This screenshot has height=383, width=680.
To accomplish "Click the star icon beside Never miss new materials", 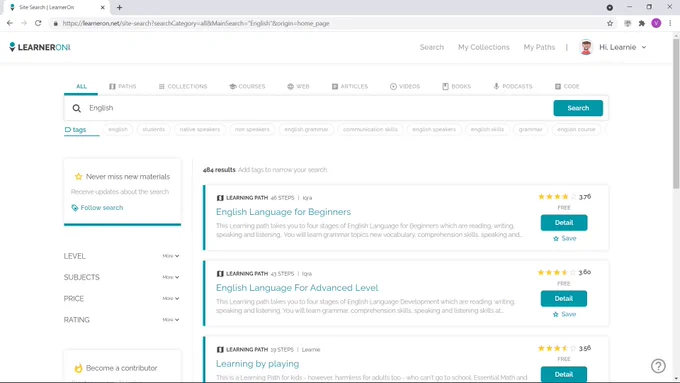I will point(78,177).
